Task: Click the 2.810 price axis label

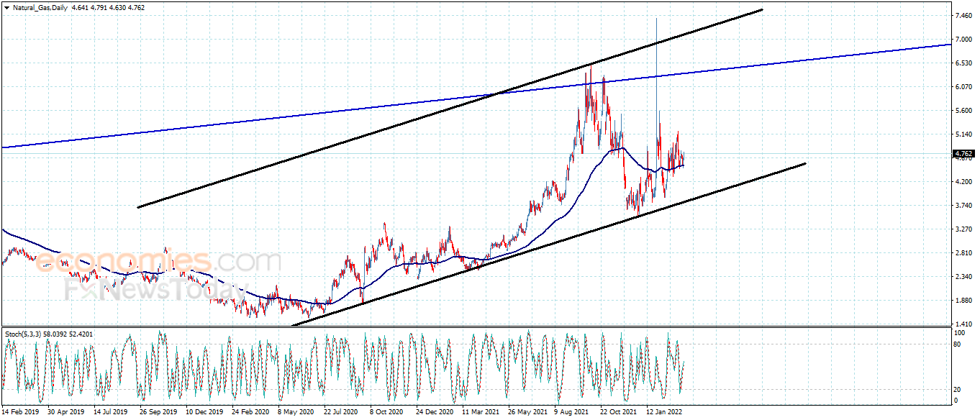Action: tap(963, 253)
